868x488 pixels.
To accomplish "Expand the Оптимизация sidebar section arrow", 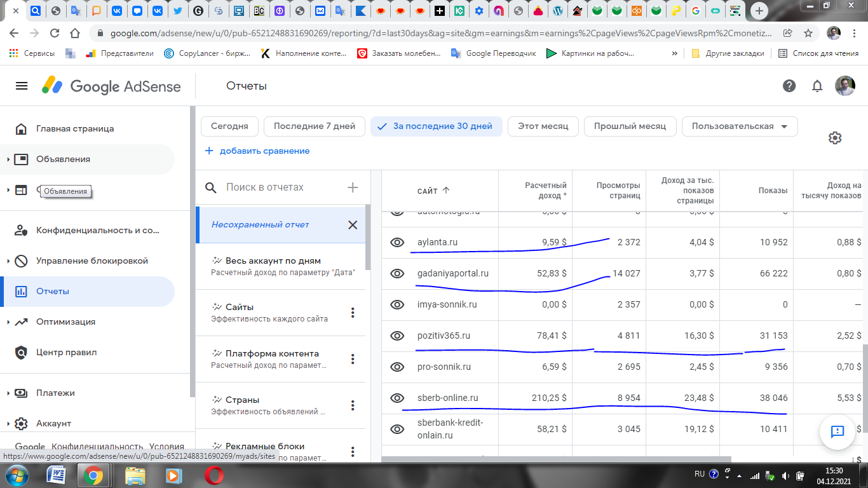I will click(8, 322).
